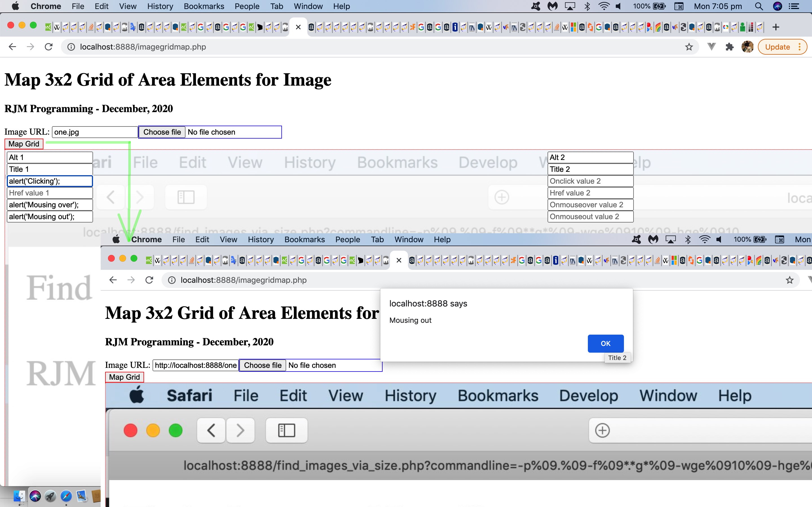Focus the Onclick value 2 field
This screenshot has height=507, width=812.
590,181
